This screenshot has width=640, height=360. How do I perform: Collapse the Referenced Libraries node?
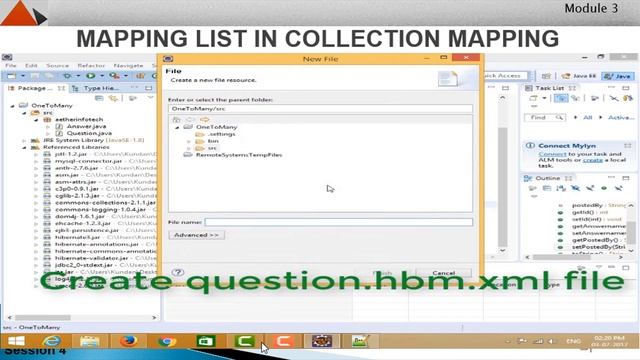pos(24,147)
